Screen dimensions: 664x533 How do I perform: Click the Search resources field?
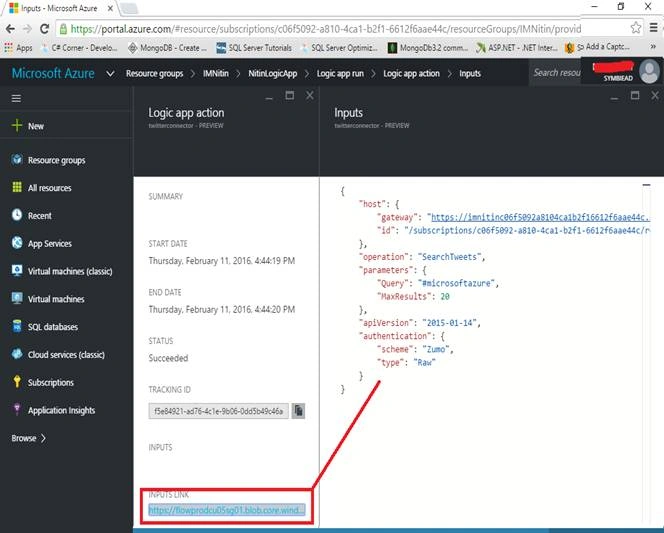(x=555, y=73)
